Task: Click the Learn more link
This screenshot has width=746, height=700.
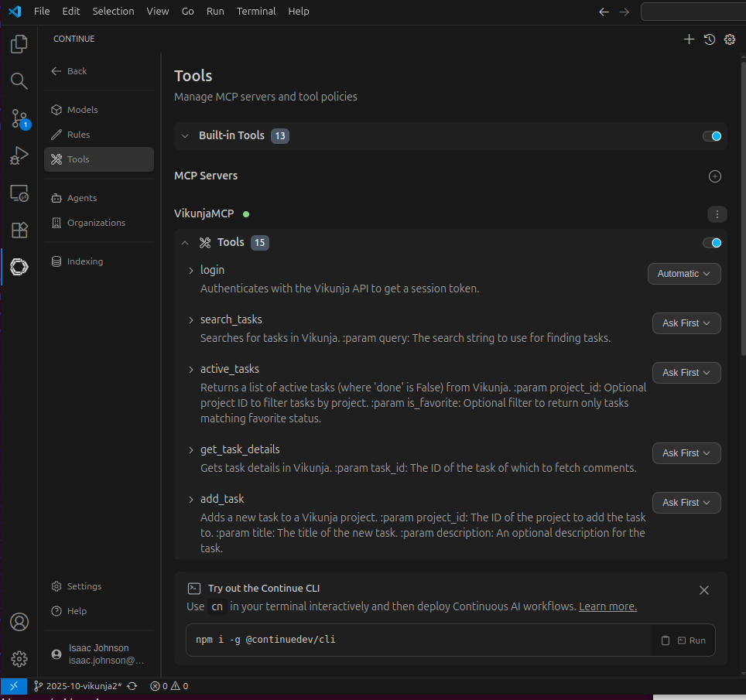Action: 607,606
